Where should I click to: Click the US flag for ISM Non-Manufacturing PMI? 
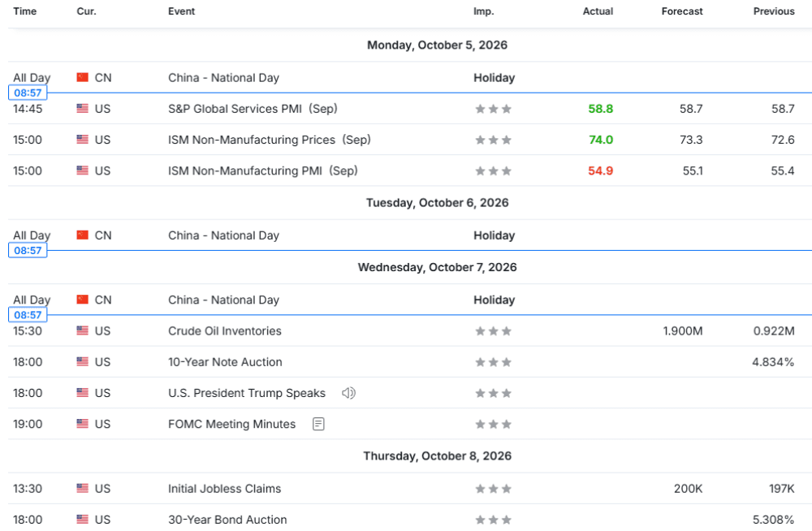(x=82, y=171)
